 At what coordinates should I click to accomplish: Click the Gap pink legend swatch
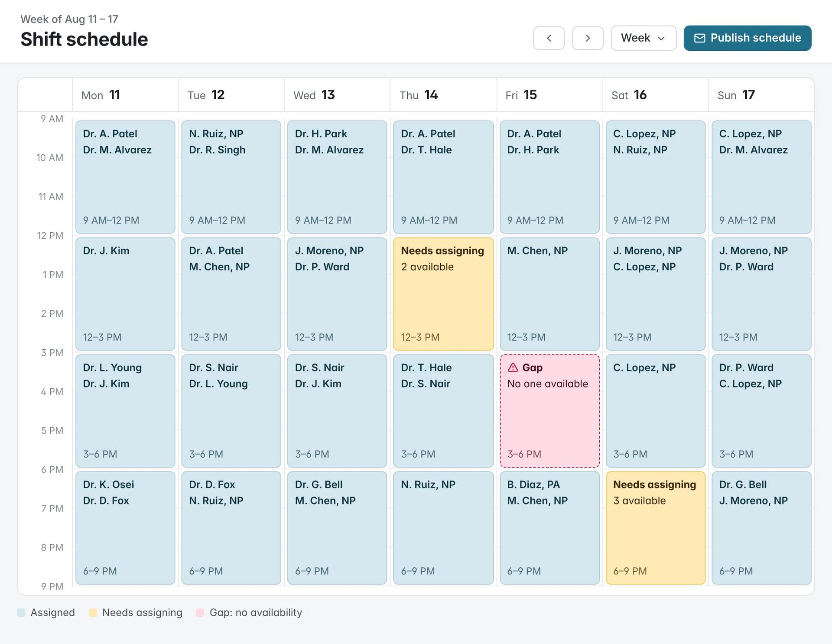pyautogui.click(x=200, y=612)
